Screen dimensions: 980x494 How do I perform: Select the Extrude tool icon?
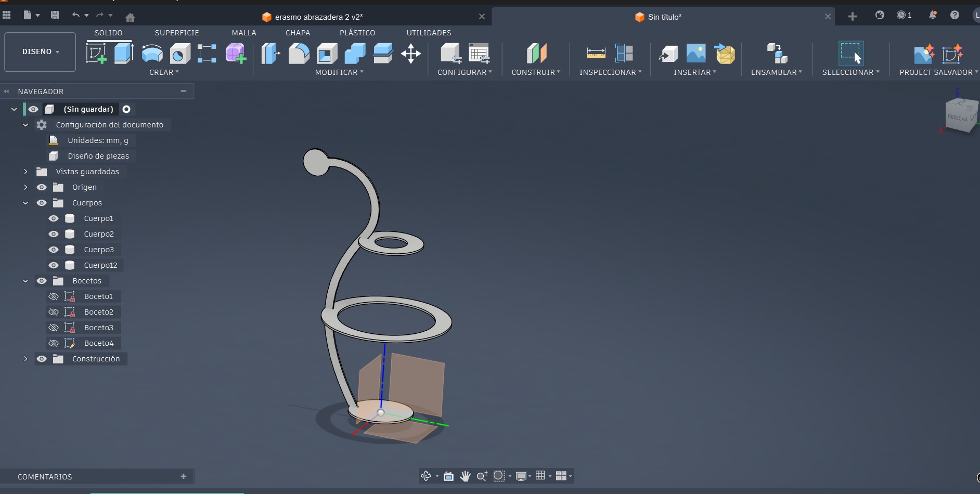[124, 54]
